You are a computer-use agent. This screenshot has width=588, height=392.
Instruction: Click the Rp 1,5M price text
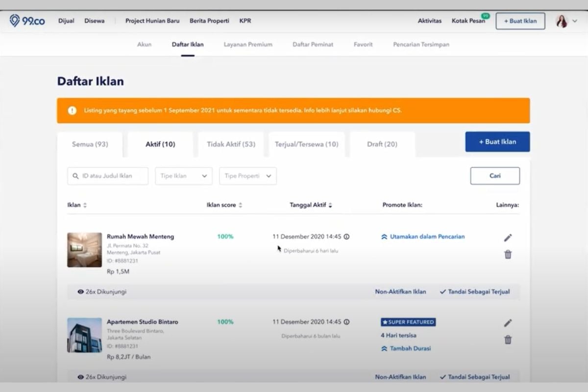[118, 271]
